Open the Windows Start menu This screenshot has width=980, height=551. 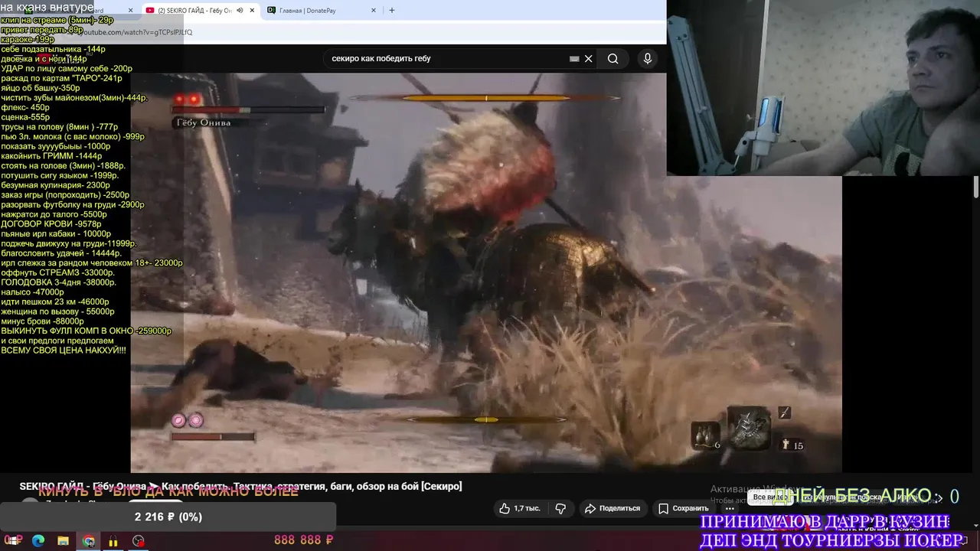13,541
